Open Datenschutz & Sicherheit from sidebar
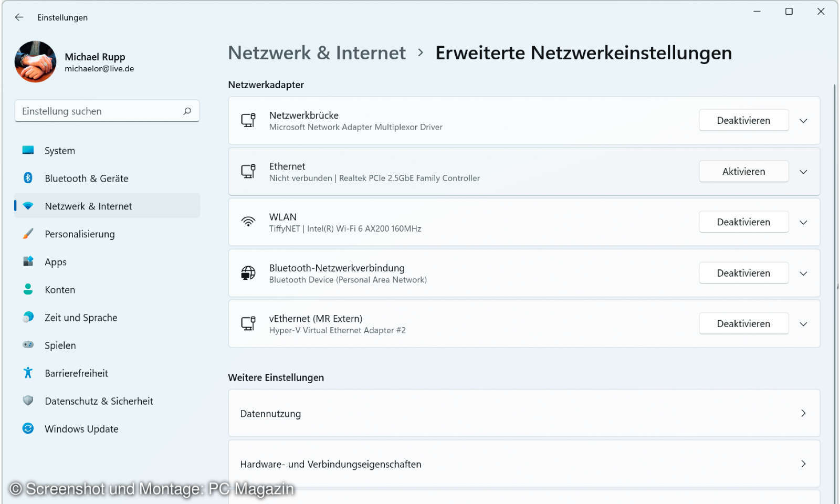Image resolution: width=840 pixels, height=504 pixels. click(x=99, y=401)
